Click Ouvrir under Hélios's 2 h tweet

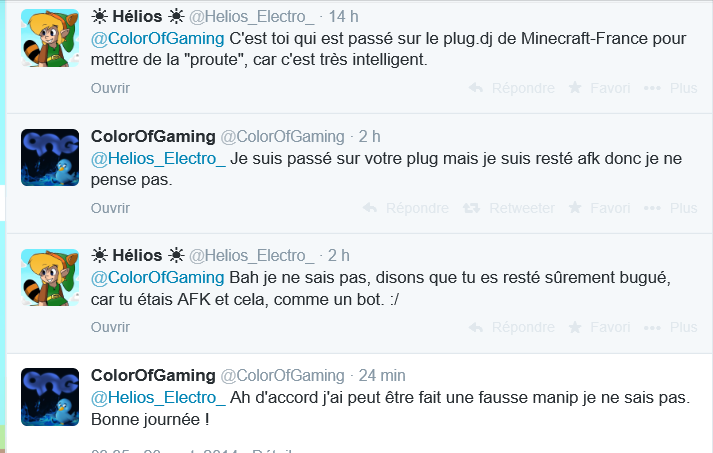coord(111,327)
